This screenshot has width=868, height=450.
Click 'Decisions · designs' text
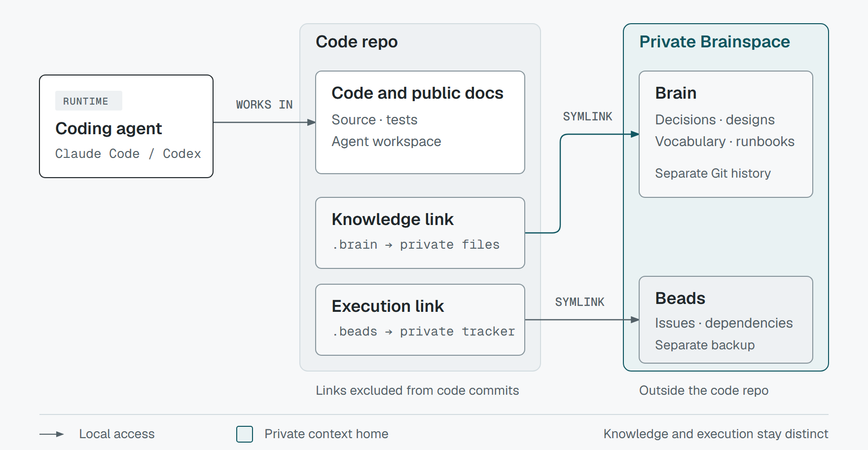click(x=715, y=120)
